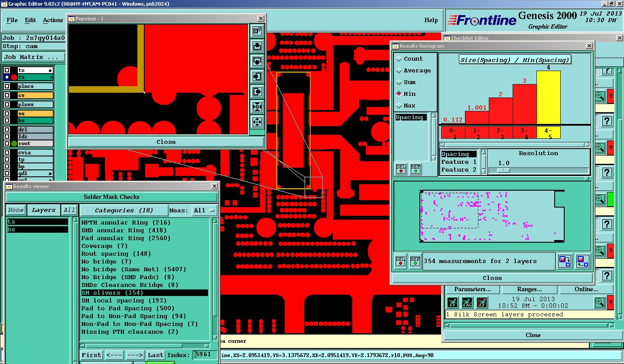
Task: Open the Meas All dropdown
Action: coord(205,210)
